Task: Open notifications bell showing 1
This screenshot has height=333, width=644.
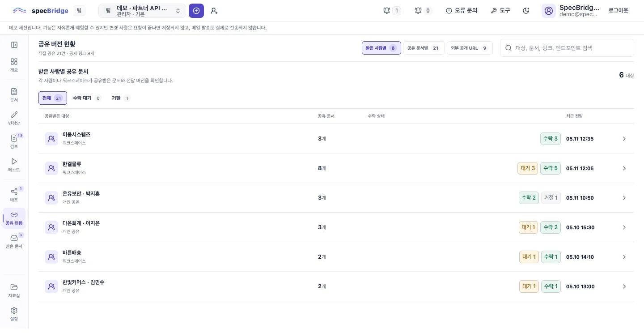Action: [x=392, y=11]
